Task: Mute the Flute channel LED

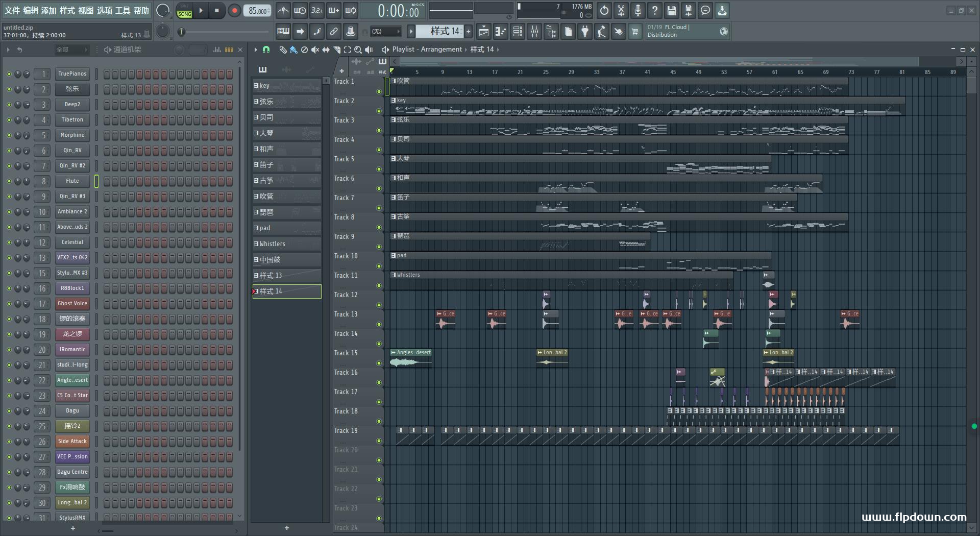Action: 9,181
